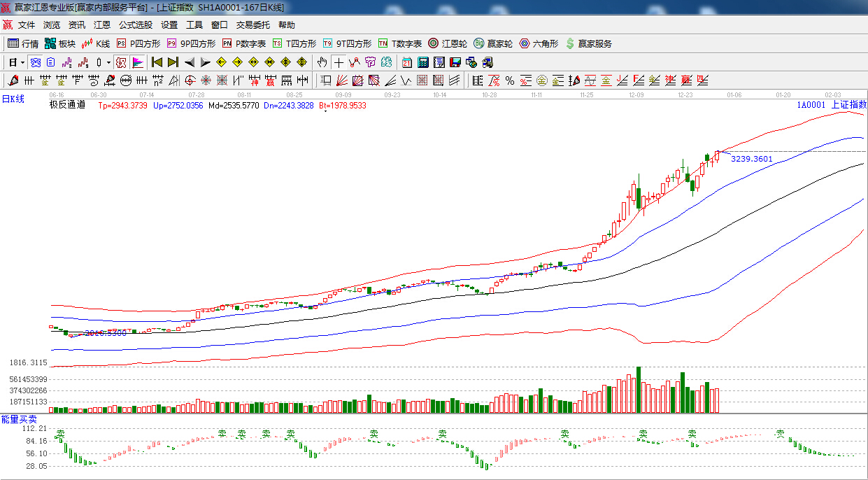Toggle the highlighted volume panel button
The width and height of the screenshot is (868, 480).
137,62
